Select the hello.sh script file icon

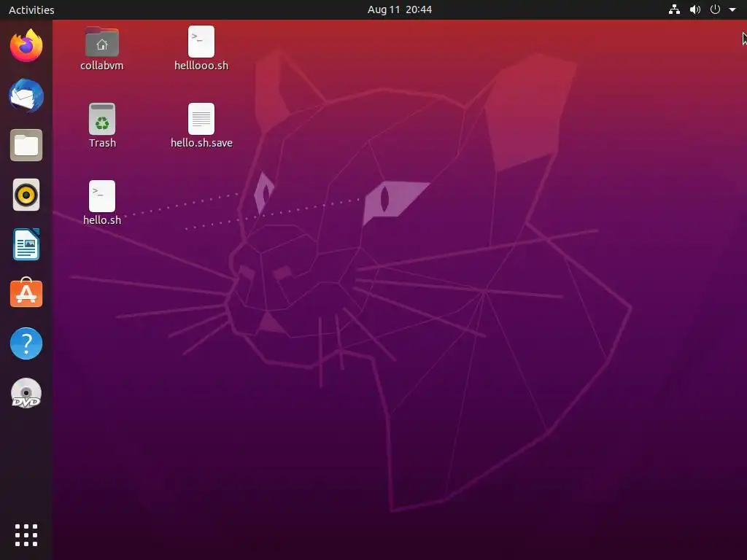[x=102, y=196]
